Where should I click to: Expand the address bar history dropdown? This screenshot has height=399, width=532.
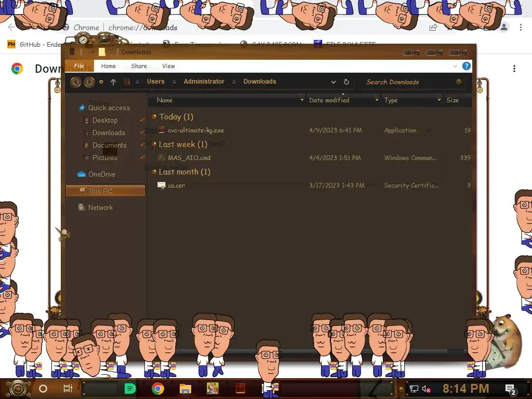pyautogui.click(x=334, y=82)
